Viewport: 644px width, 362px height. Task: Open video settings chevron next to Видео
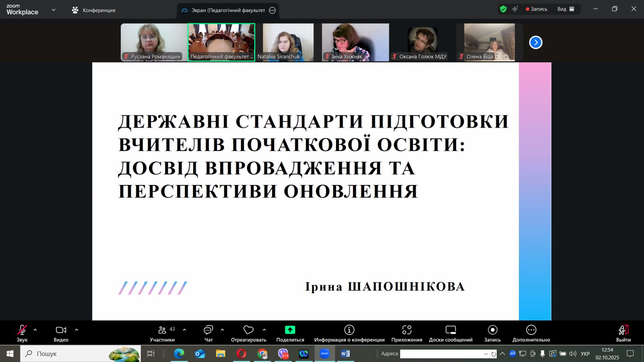click(x=76, y=330)
